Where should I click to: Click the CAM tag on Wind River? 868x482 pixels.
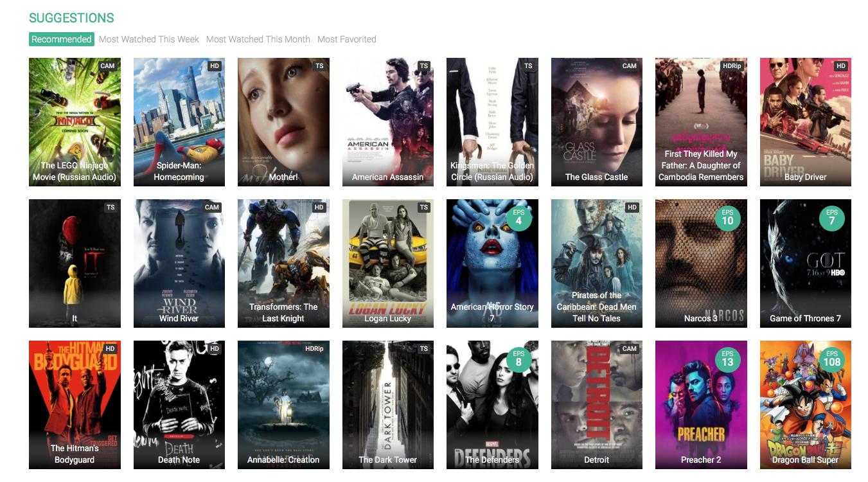pos(212,208)
